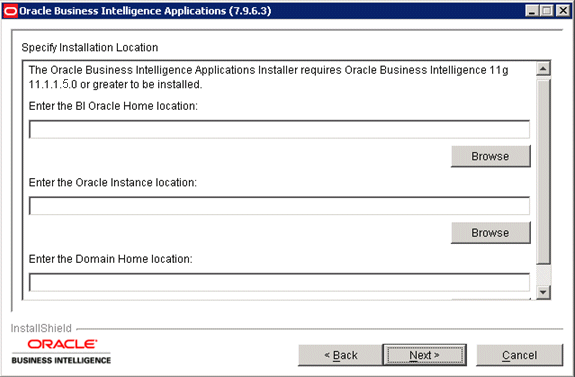The image size is (575, 377).
Task: Click the installer requirement description text
Action: point(268,77)
